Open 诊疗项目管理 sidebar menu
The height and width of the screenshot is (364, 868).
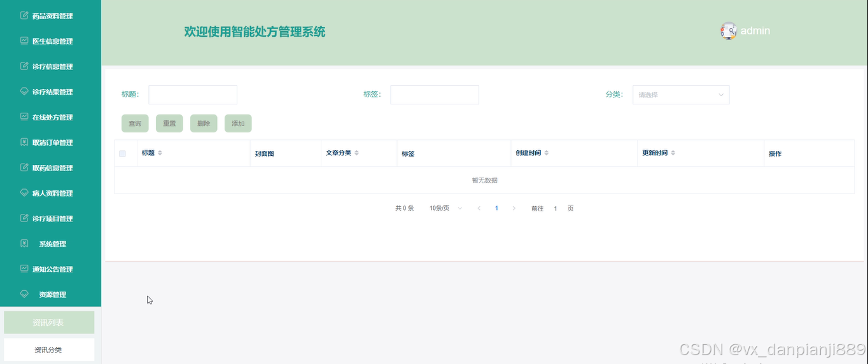tap(50, 218)
